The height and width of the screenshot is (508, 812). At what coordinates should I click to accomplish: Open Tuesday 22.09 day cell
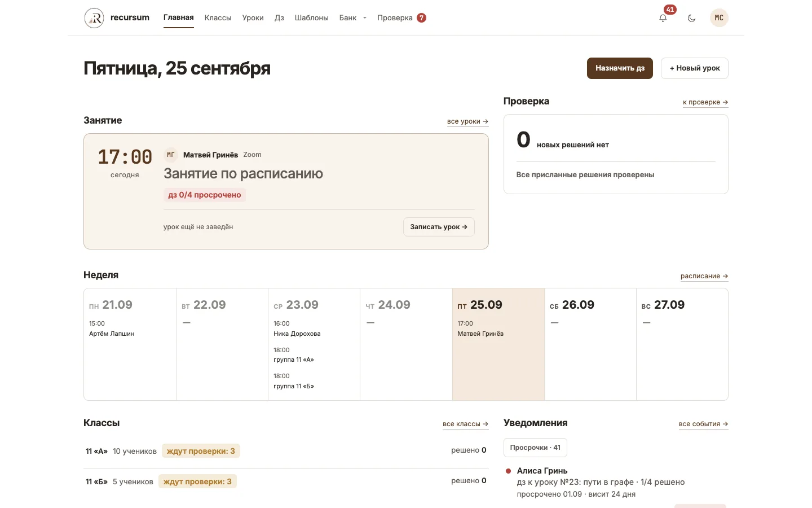coord(222,344)
